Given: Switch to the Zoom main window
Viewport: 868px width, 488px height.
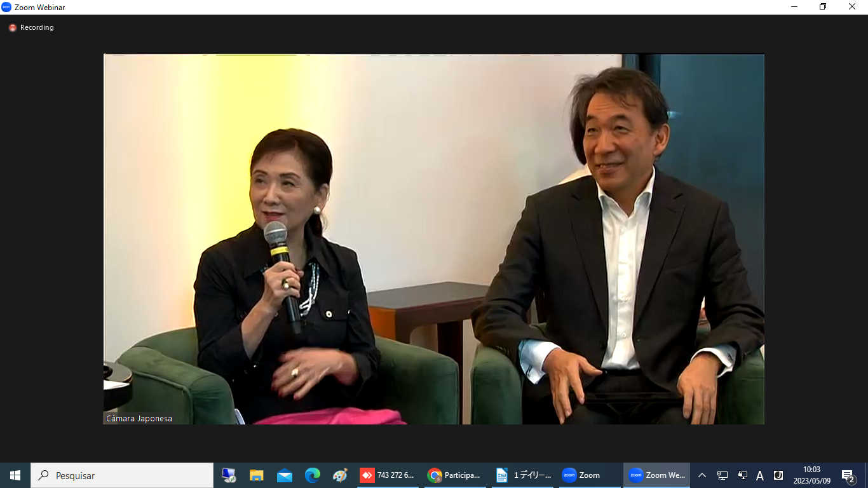Looking at the screenshot, I should tap(590, 475).
